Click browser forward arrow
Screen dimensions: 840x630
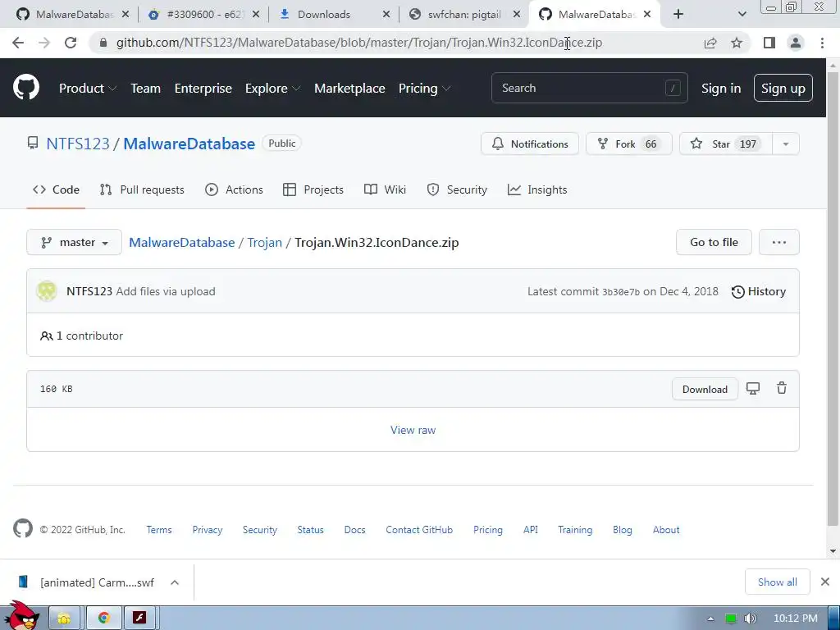pos(44,43)
